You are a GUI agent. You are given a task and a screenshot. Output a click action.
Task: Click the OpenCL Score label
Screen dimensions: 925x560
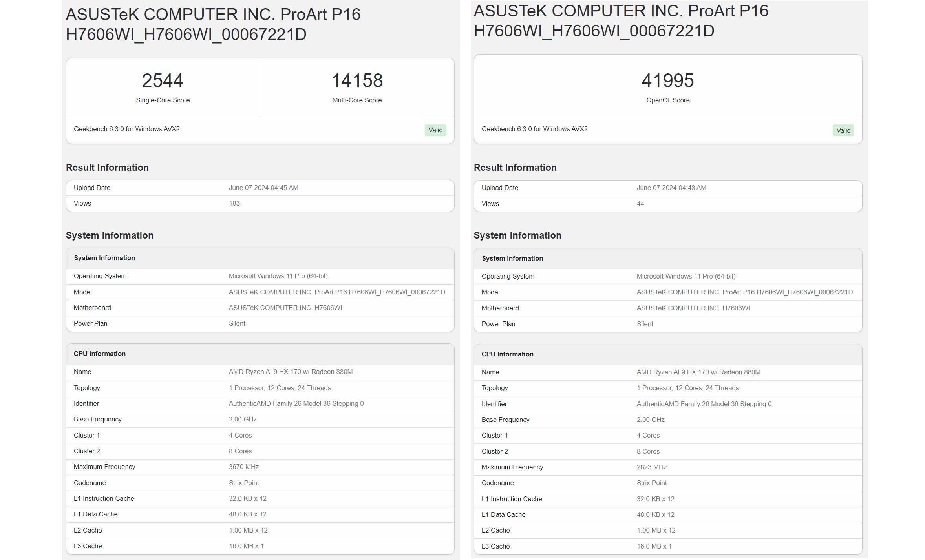668,100
